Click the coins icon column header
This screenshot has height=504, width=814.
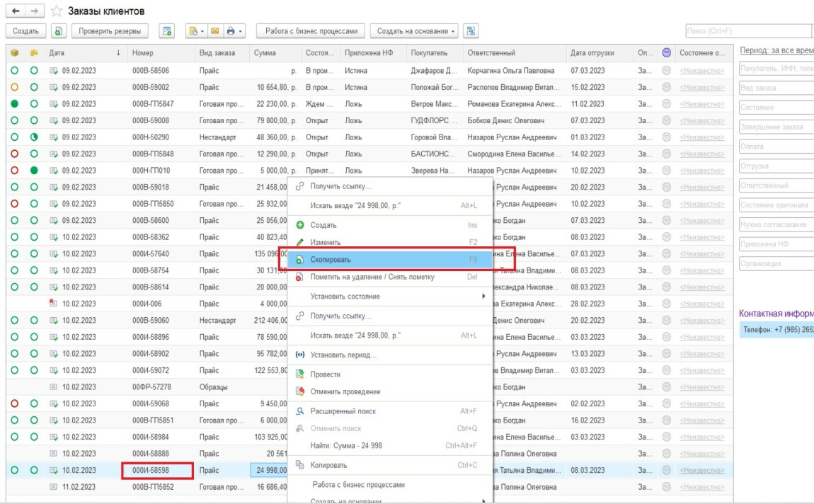(34, 52)
